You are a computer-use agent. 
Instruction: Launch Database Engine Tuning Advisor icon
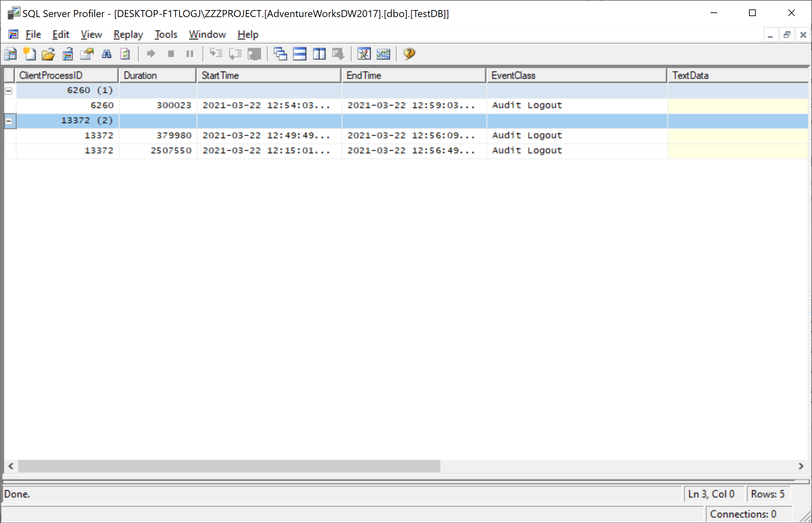(364, 54)
